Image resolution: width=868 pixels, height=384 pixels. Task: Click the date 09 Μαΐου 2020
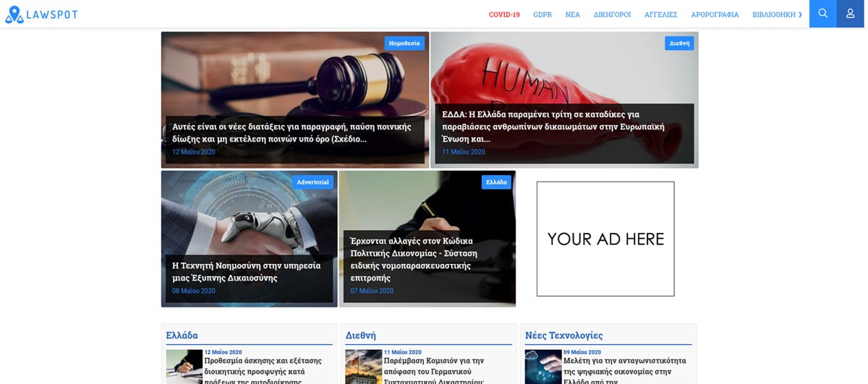[582, 352]
